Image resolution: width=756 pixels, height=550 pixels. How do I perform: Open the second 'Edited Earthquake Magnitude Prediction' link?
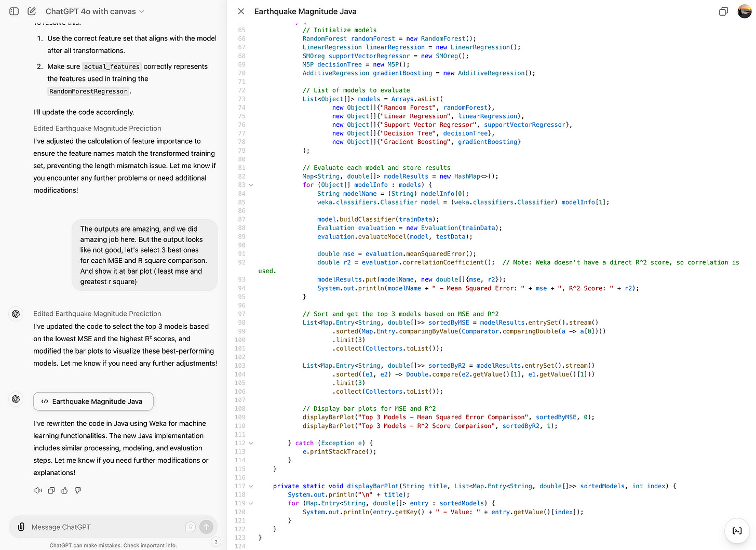tap(97, 314)
